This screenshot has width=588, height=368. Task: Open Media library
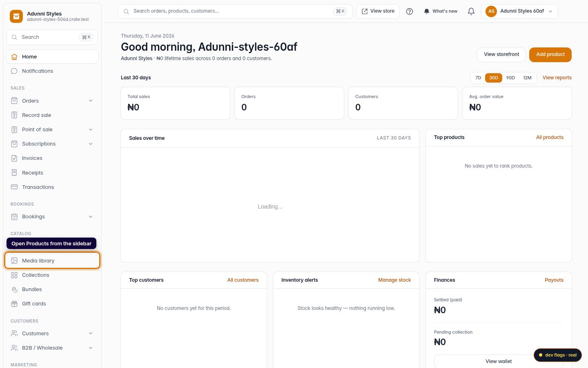pyautogui.click(x=52, y=260)
